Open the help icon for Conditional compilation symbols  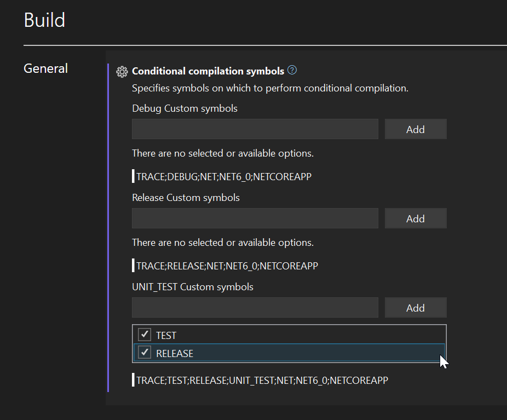pos(292,70)
